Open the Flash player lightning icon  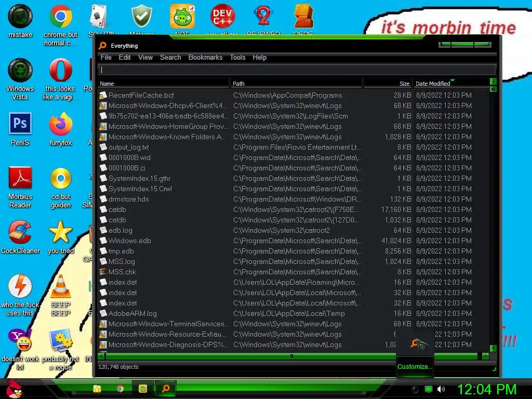[x=20, y=295]
